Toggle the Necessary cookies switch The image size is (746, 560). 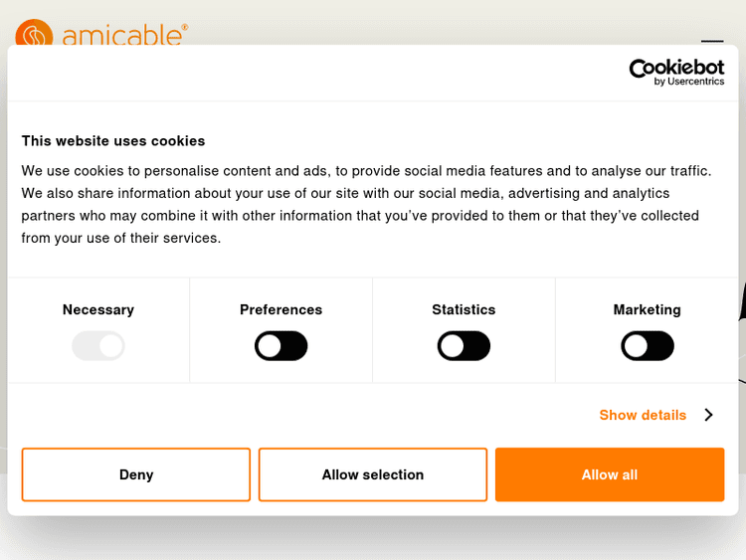click(x=98, y=346)
